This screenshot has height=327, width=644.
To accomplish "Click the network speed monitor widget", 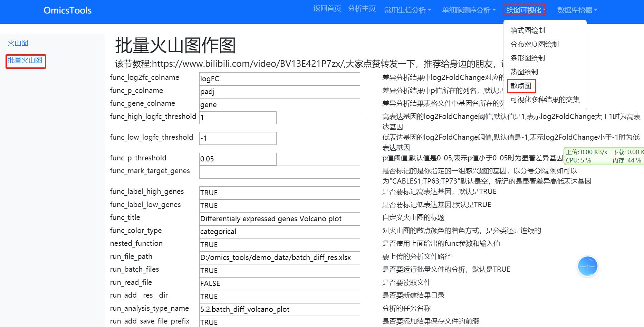I will pyautogui.click(x=604, y=156).
